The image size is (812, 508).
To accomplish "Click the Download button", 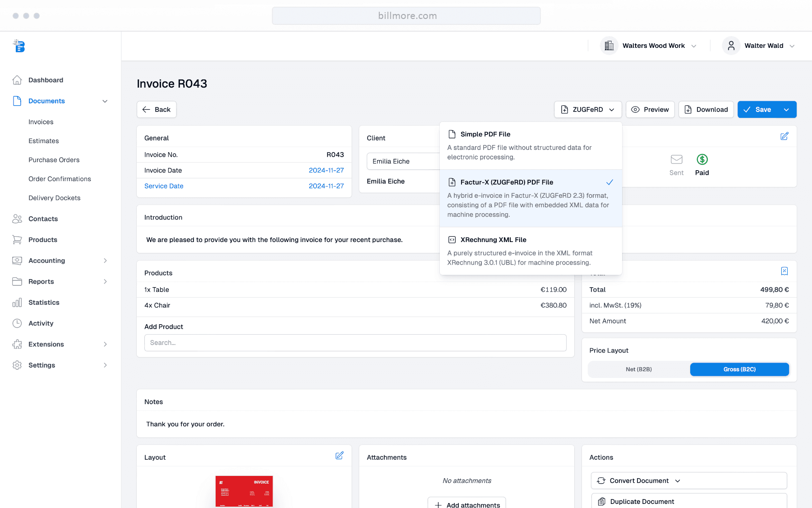I will (706, 109).
